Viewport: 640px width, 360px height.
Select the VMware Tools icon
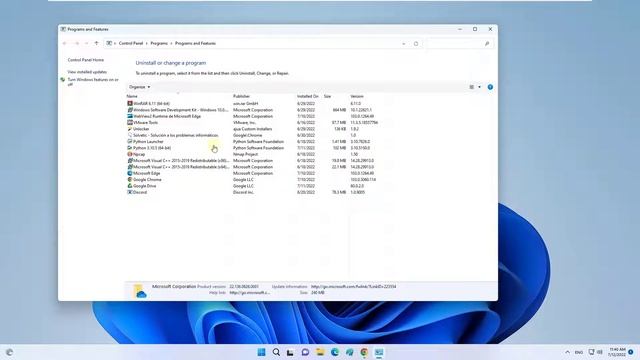tap(130, 122)
